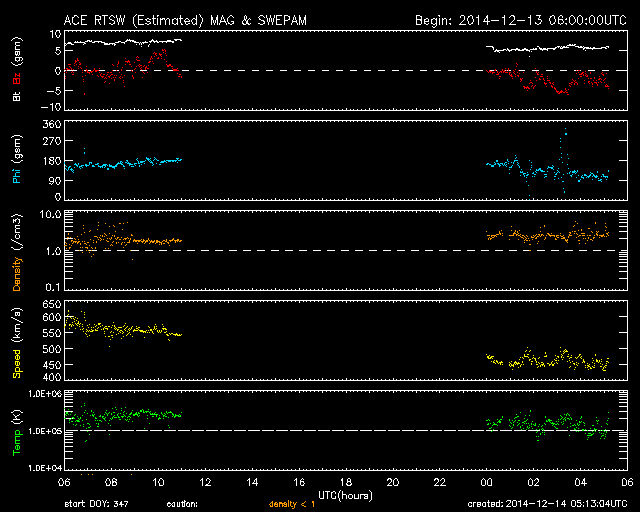This screenshot has width=640, height=512.
Task: Click the 14 hour label on time axis
Action: point(252,482)
